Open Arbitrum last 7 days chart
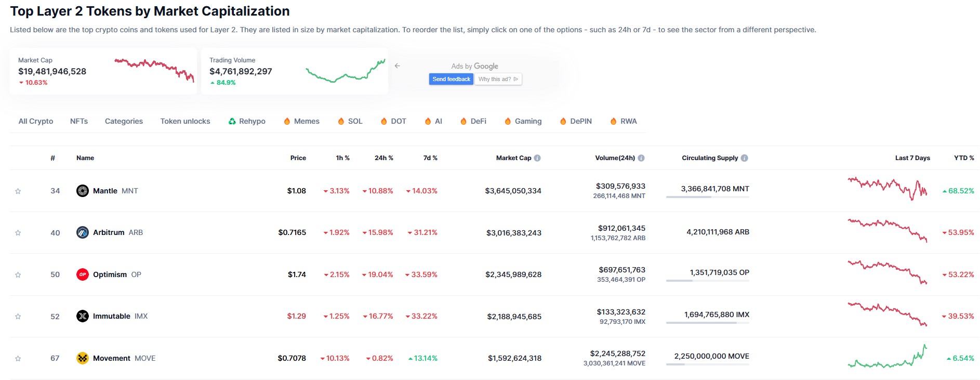This screenshot has width=980, height=380. point(888,230)
